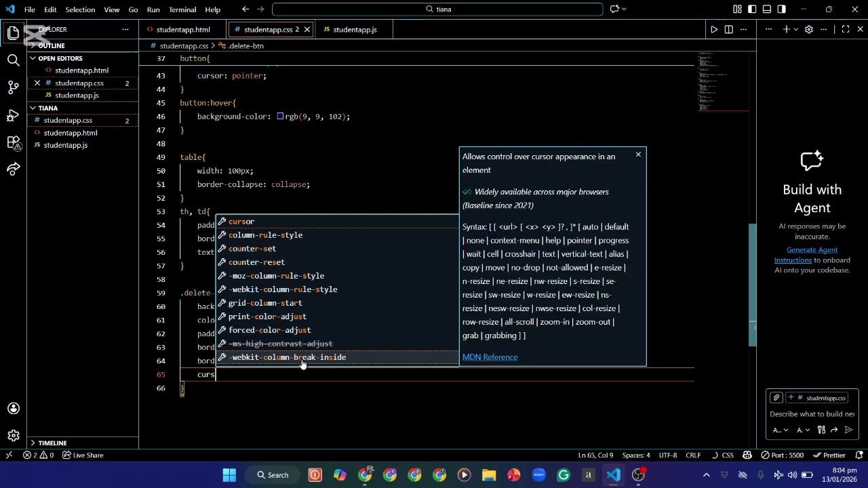This screenshot has height=488, width=868.
Task: Open the Search view in the activity bar
Action: (13, 60)
